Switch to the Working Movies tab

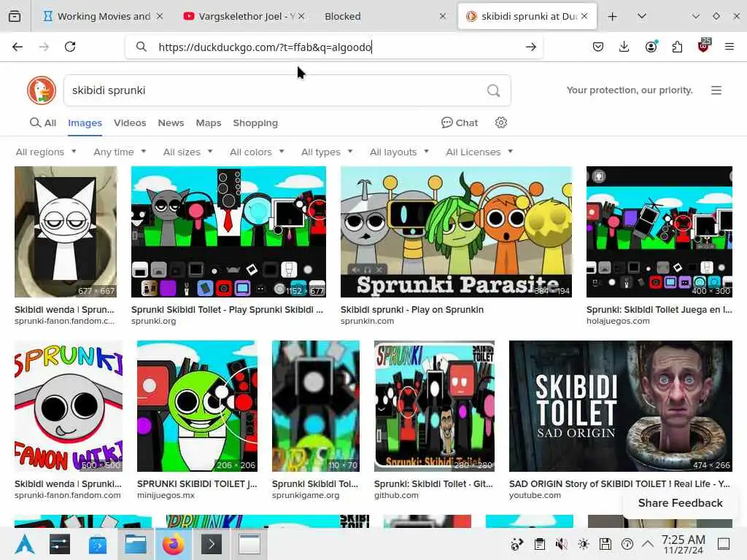pyautogui.click(x=104, y=16)
